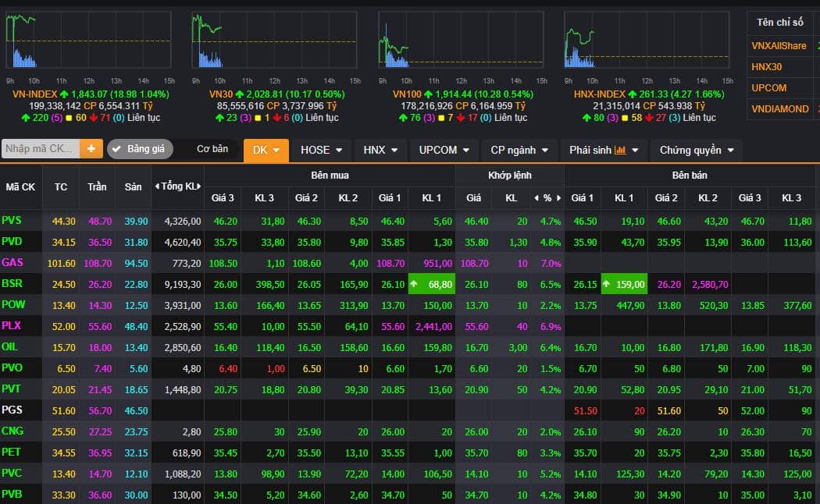Click left arrow beside % column header
820x504 pixels.
[x=536, y=198]
